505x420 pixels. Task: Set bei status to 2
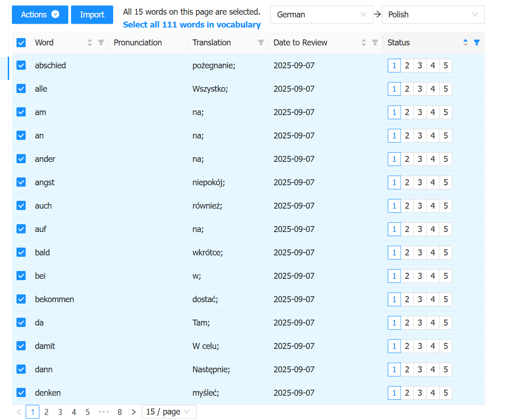407,276
